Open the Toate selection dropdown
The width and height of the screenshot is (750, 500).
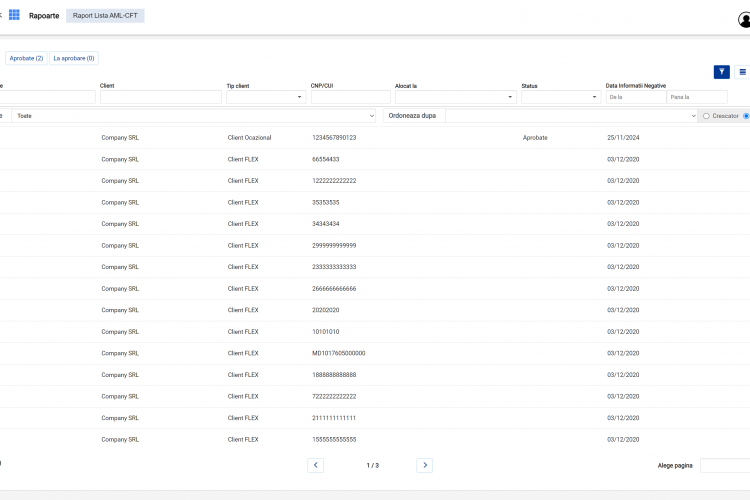(194, 116)
